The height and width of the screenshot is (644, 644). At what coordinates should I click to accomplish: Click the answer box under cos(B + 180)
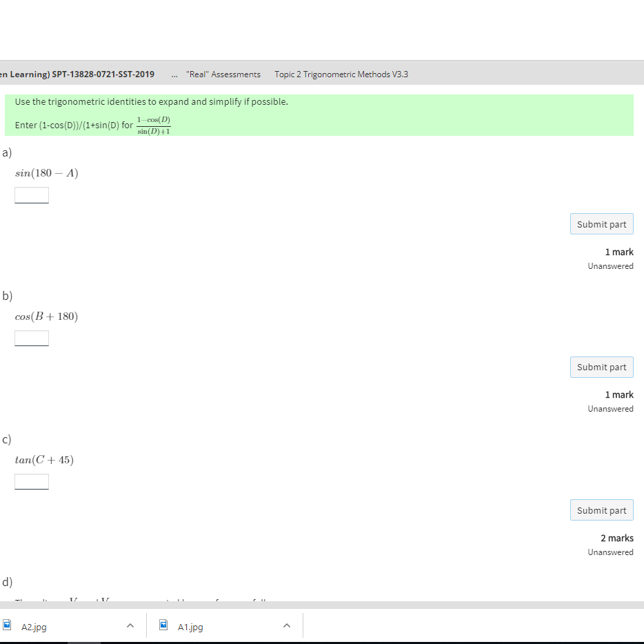point(31,338)
